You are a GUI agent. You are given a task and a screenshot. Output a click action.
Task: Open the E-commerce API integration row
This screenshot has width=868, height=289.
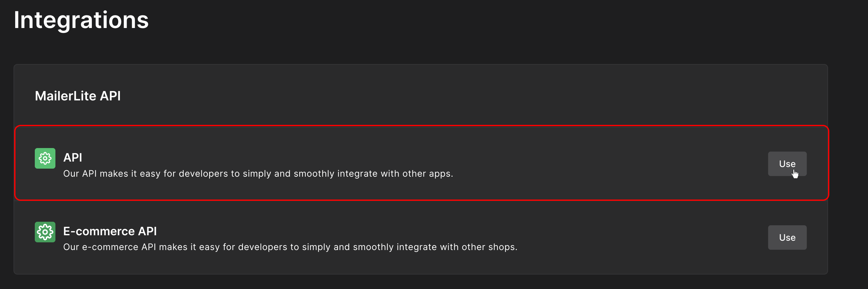point(421,237)
